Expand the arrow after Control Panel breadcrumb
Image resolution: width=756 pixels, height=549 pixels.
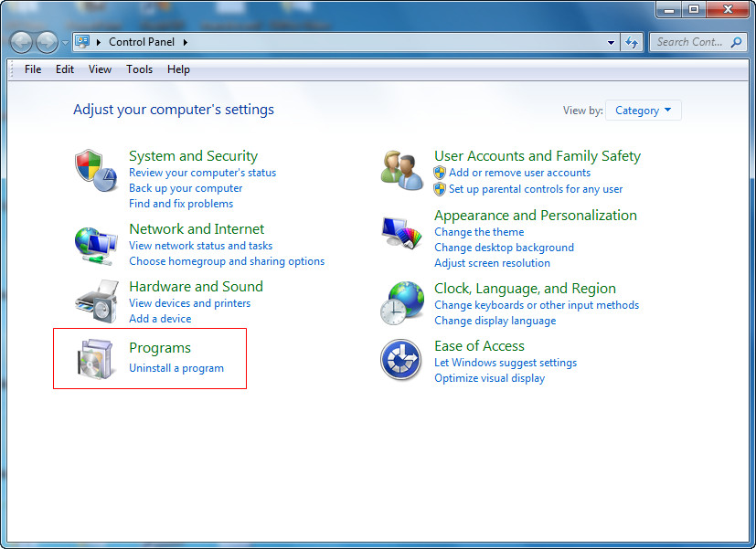(186, 42)
